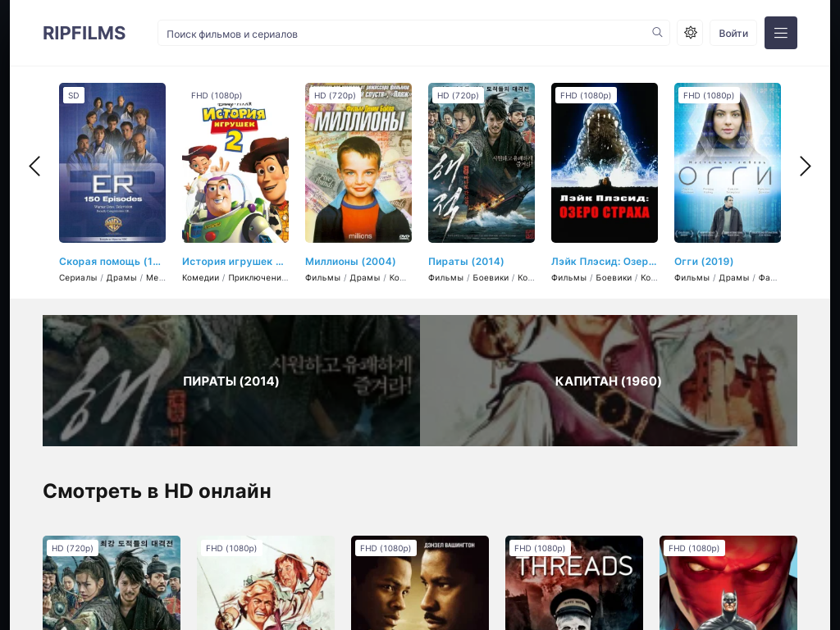Screen dimensions: 840x630
Task: Select Боевики category under Лэйк Плэсид
Action: coord(614,277)
